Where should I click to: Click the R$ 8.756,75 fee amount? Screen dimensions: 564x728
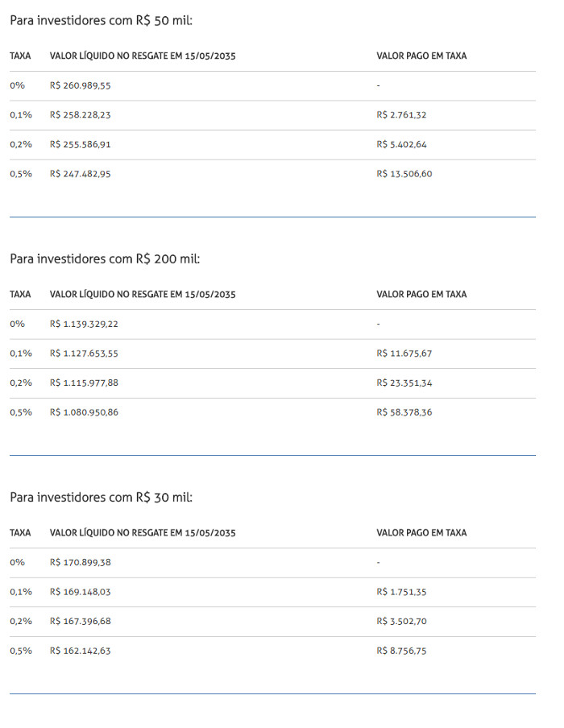click(401, 651)
